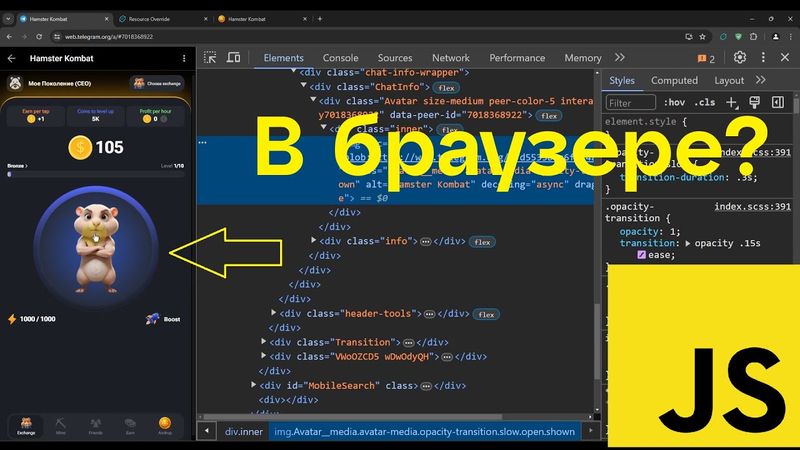Go back using Hamster Kombat header arrow
This screenshot has width=800, height=450.
11,59
